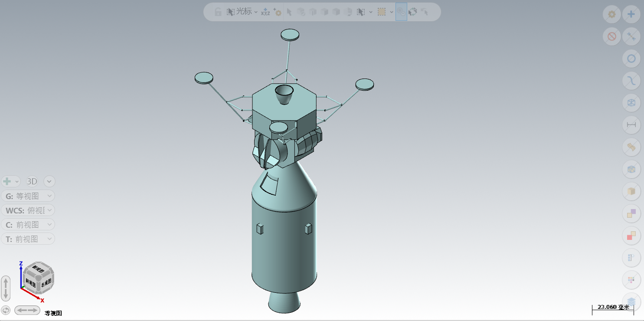Select the 光标 cursor selection mode

coord(239,12)
